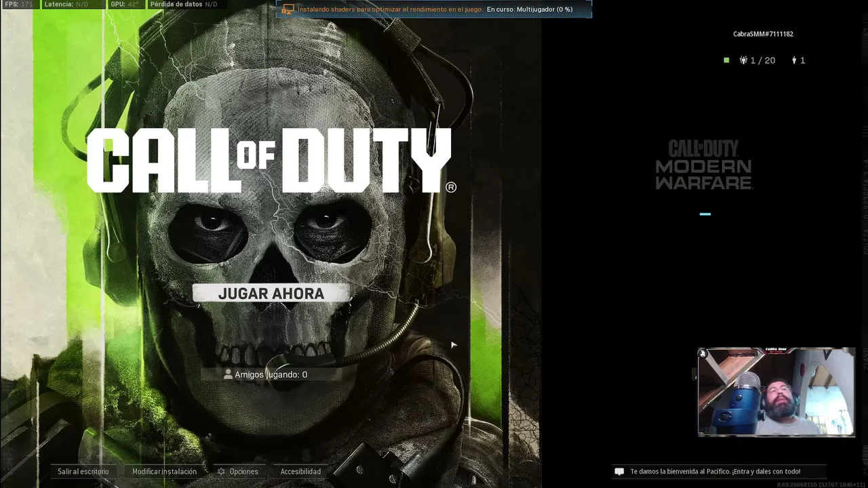Image resolution: width=868 pixels, height=488 pixels.
Task: Click the Latencia readout
Action: pyautogui.click(x=66, y=4)
